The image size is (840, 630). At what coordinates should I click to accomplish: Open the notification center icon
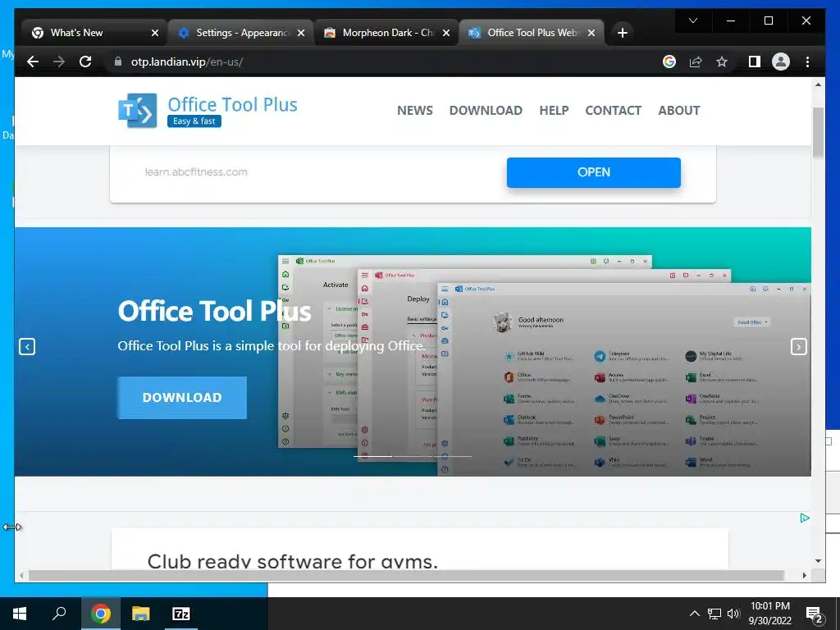click(815, 614)
